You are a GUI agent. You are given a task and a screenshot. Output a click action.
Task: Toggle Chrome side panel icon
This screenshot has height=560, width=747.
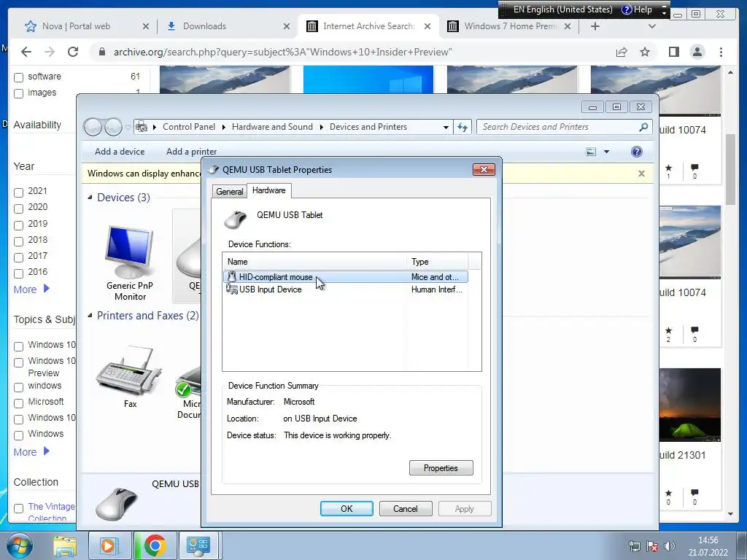(x=673, y=52)
